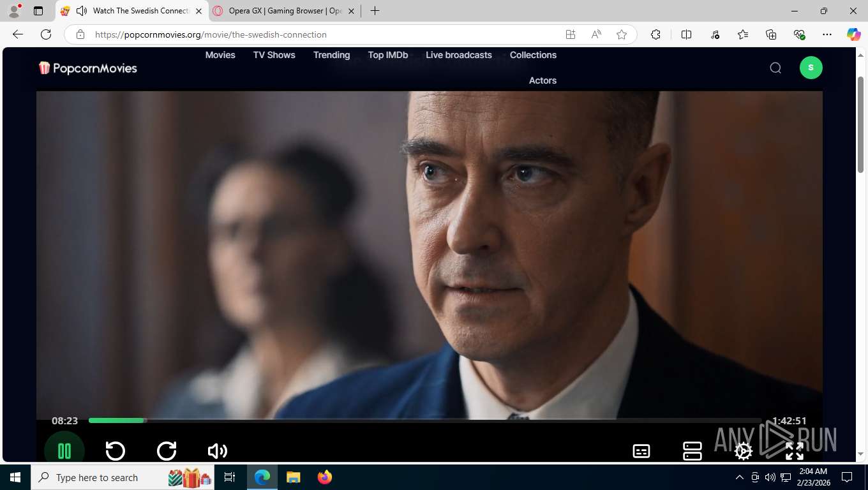Screen dimensions: 868x490
Task: Mute the tab via speaker icon
Action: 81,11
